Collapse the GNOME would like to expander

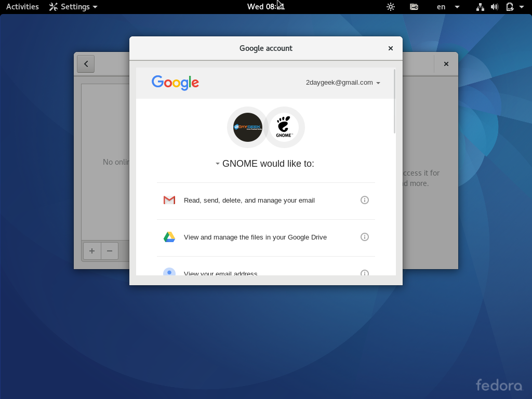[x=218, y=164]
